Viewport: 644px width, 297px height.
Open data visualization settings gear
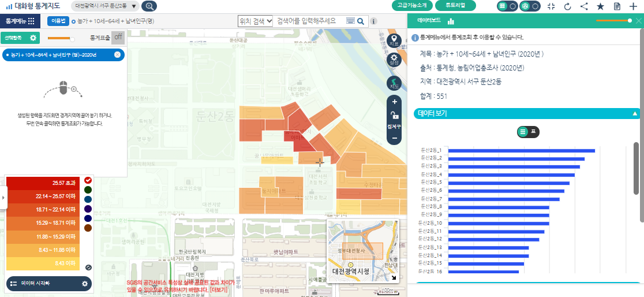85,284
